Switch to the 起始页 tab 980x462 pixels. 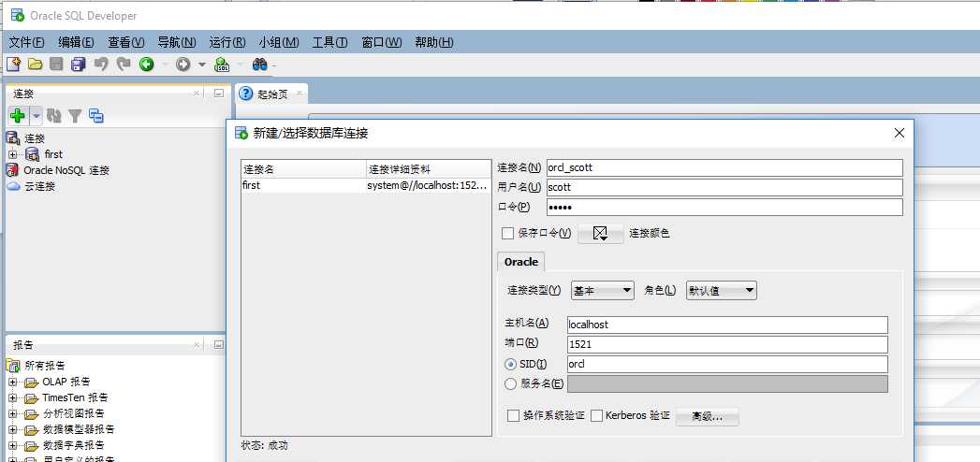tap(272, 94)
